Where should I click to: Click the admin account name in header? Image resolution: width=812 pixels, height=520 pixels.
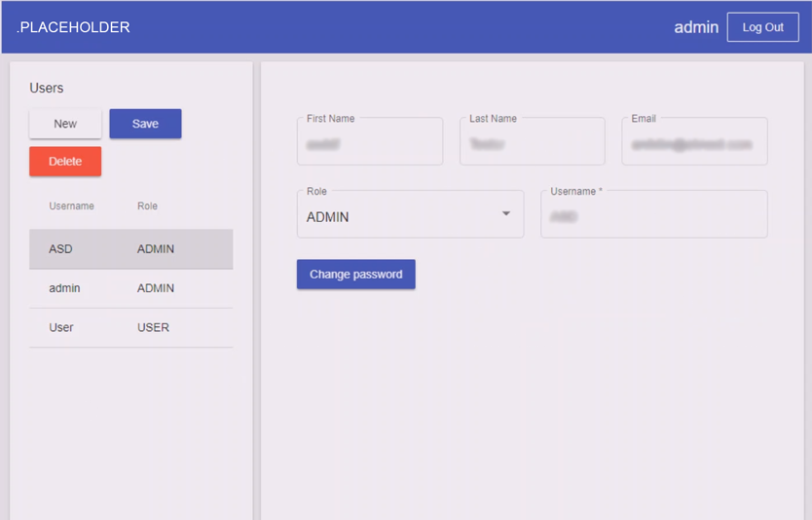695,27
